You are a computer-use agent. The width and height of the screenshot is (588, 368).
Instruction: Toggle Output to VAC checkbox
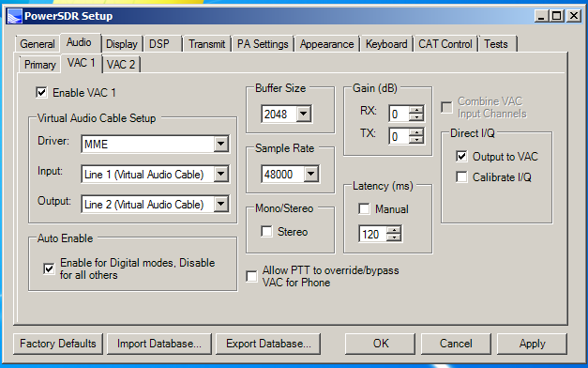(x=461, y=156)
